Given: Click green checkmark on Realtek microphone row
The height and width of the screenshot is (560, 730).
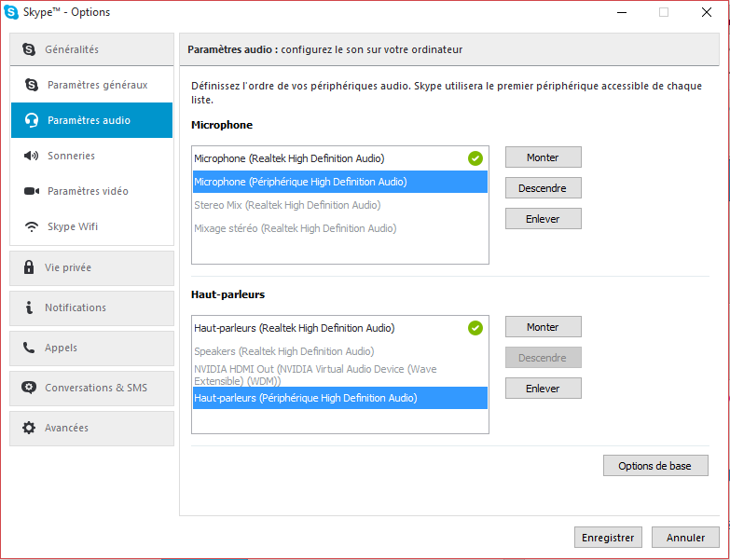Looking at the screenshot, I should tap(475, 158).
